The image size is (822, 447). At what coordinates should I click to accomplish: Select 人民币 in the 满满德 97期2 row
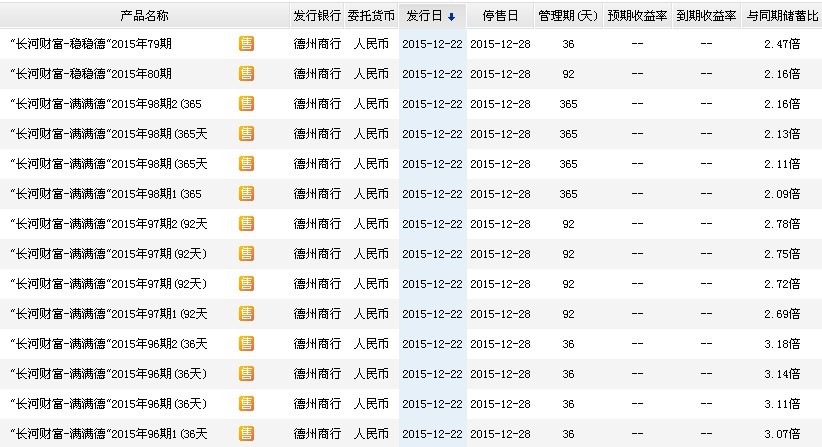371,224
